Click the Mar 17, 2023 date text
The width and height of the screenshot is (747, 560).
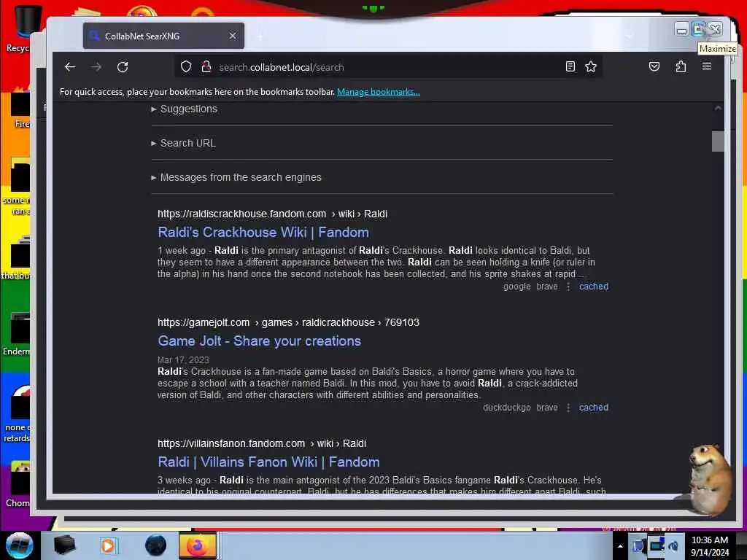coord(183,360)
